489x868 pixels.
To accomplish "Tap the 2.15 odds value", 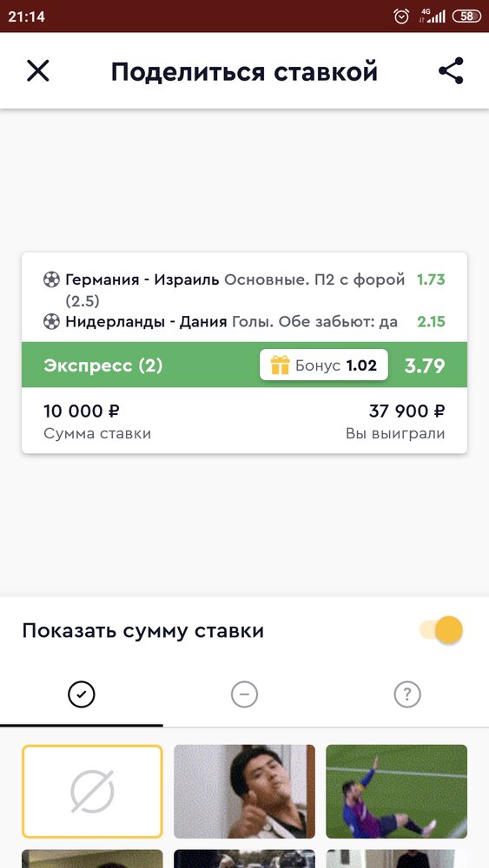I will [x=431, y=322].
